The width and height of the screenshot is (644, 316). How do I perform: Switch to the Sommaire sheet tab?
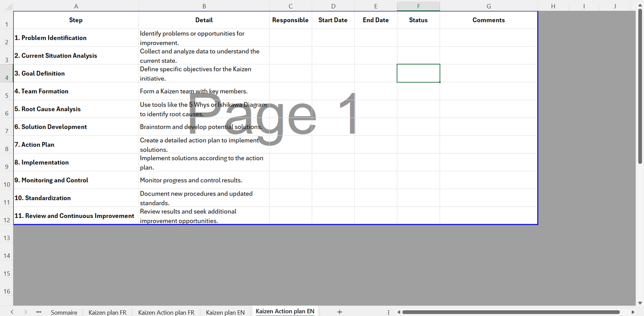pos(64,312)
